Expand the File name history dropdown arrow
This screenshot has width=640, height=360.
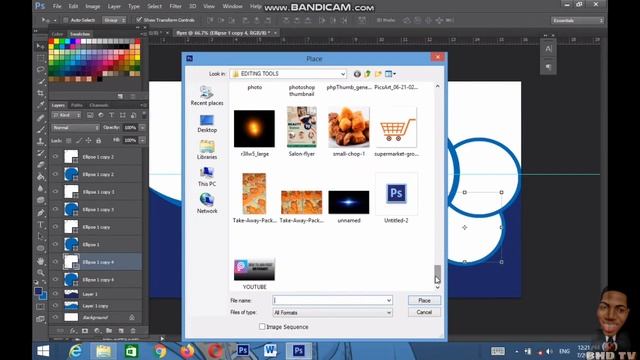pos(389,300)
